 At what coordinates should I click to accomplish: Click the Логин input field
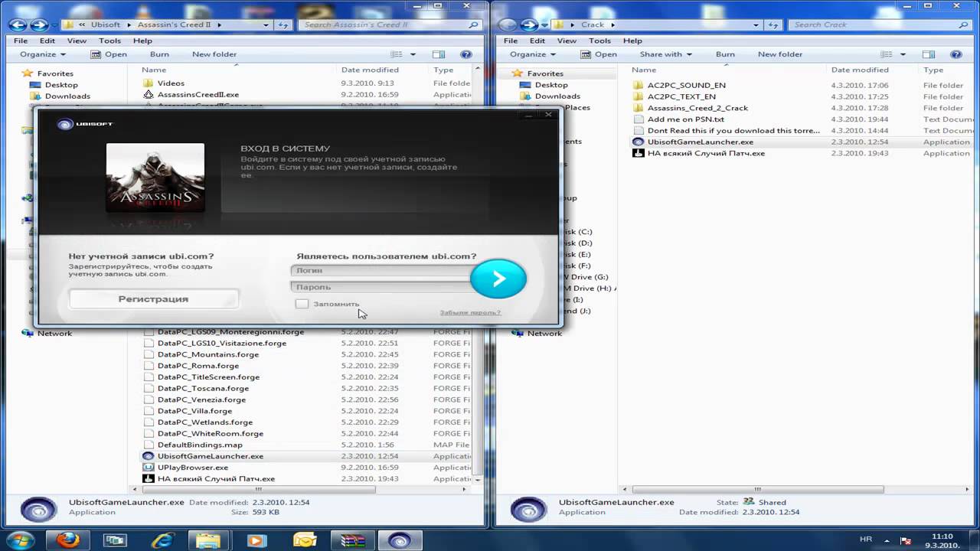coord(381,270)
